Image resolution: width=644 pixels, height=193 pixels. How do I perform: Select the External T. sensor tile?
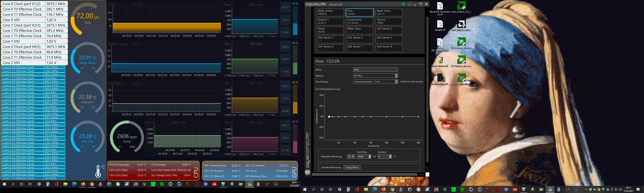(x=330, y=21)
